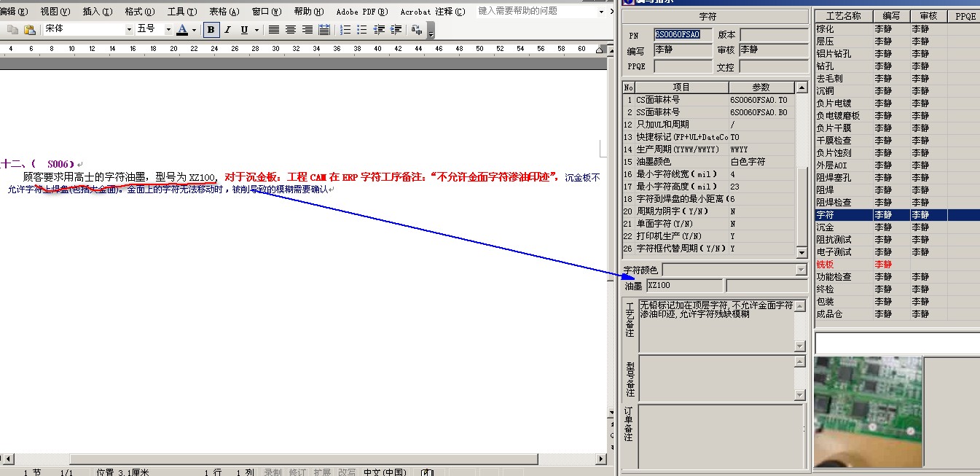Screen dimensions: 980x476
Task: Select the 钻孔 process row
Action: click(897, 66)
